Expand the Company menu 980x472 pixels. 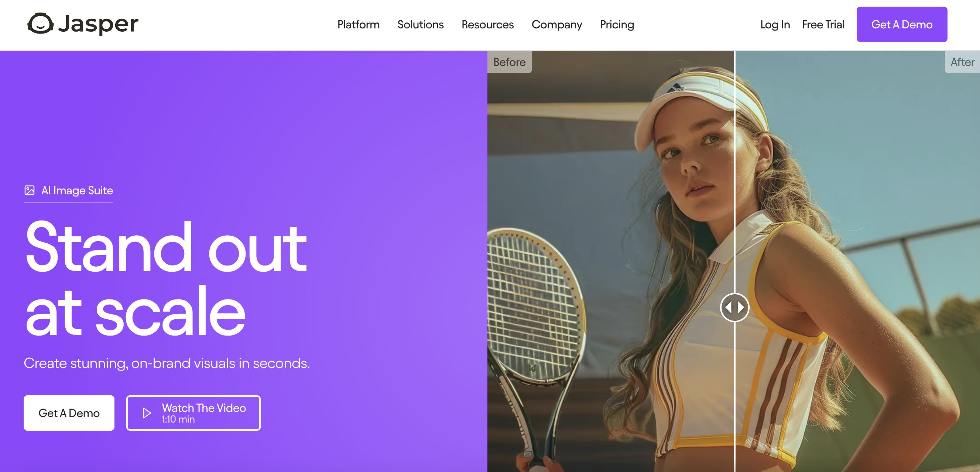tap(556, 25)
